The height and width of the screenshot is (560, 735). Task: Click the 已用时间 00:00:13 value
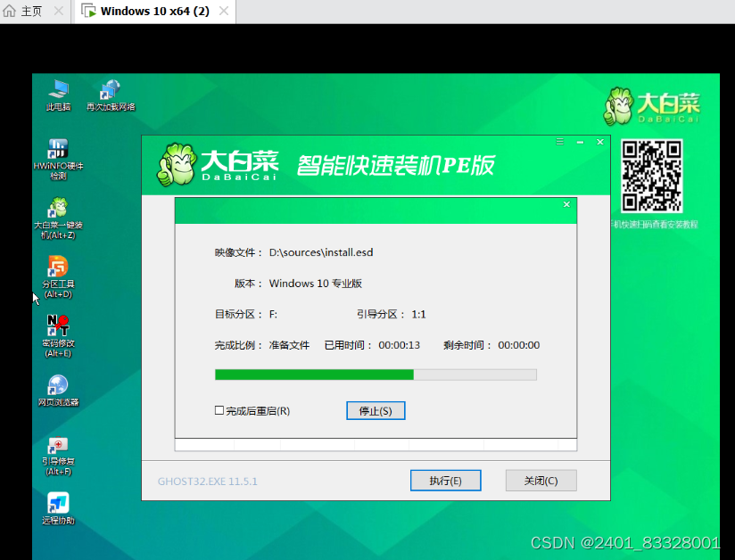click(400, 345)
